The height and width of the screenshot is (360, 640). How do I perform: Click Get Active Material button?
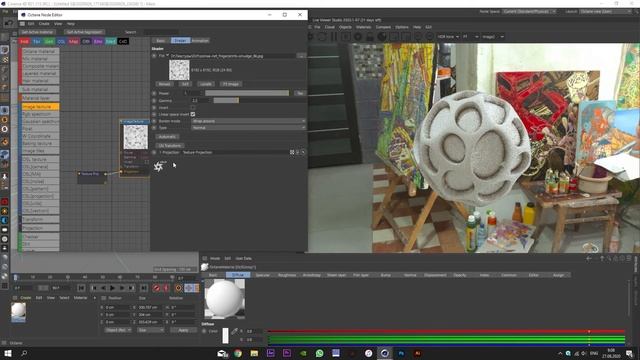(x=37, y=32)
